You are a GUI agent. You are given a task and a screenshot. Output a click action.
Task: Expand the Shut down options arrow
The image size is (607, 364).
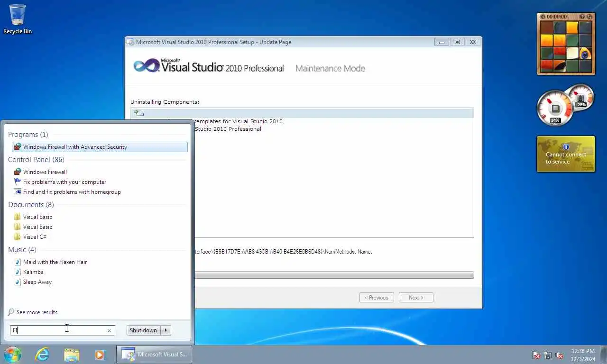point(166,330)
